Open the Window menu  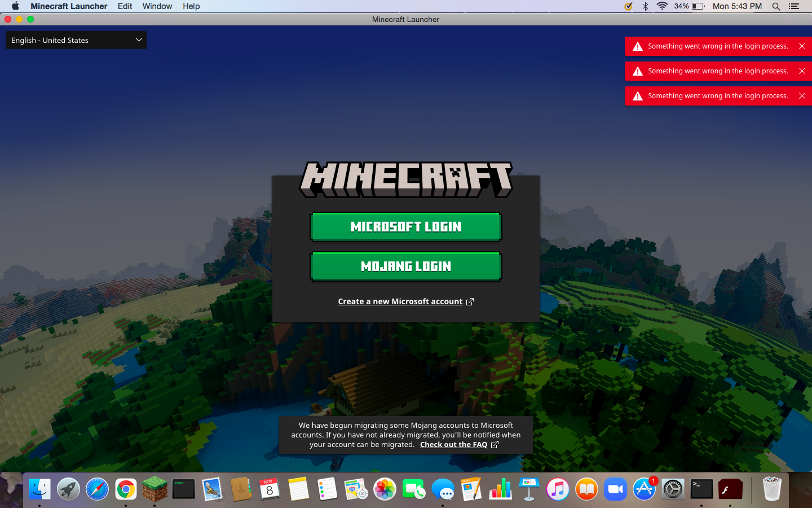pyautogui.click(x=157, y=6)
